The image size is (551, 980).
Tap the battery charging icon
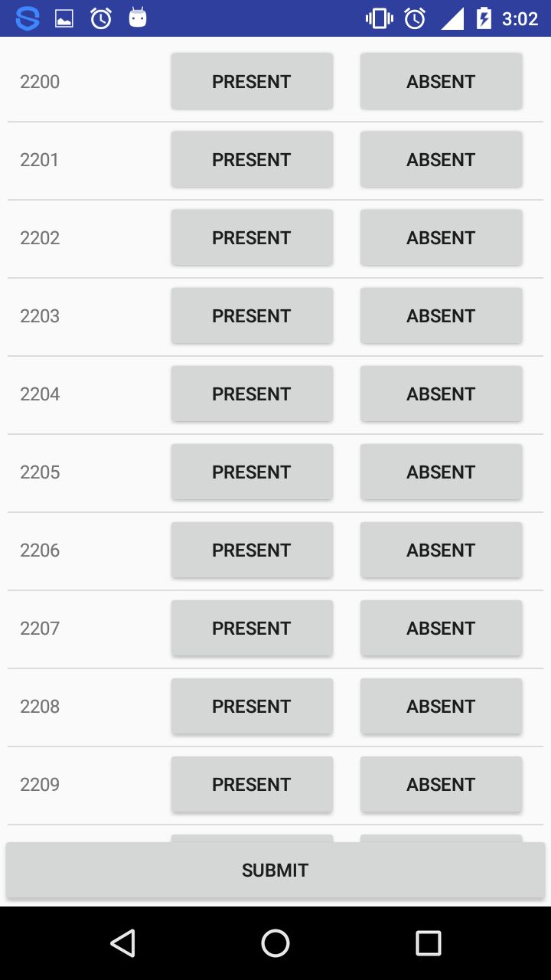click(x=484, y=18)
